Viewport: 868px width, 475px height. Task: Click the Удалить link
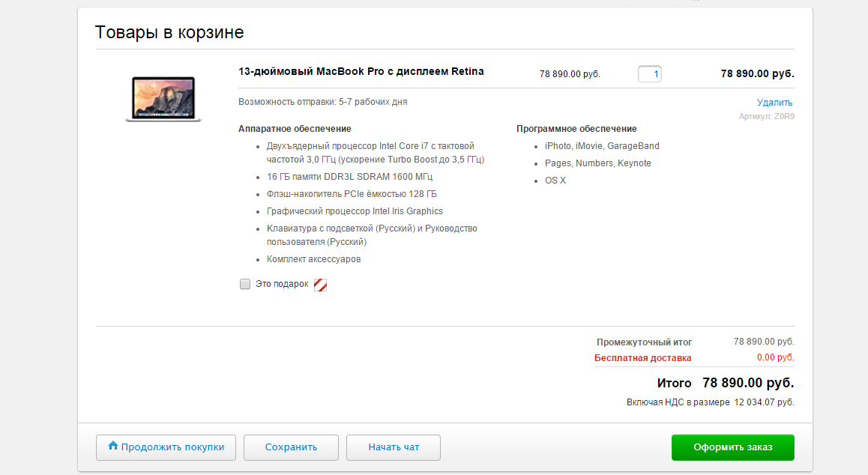[774, 103]
